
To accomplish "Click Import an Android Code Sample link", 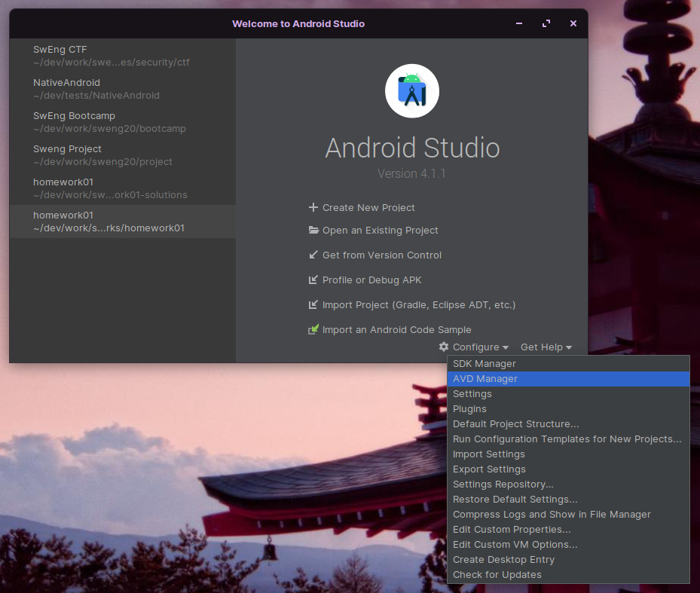I will (396, 329).
